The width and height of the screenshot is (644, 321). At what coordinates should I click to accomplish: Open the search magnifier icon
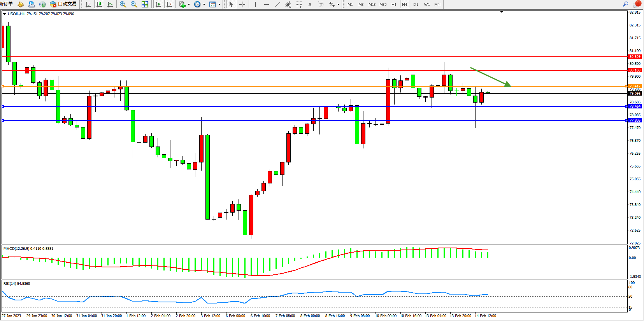point(625,4)
